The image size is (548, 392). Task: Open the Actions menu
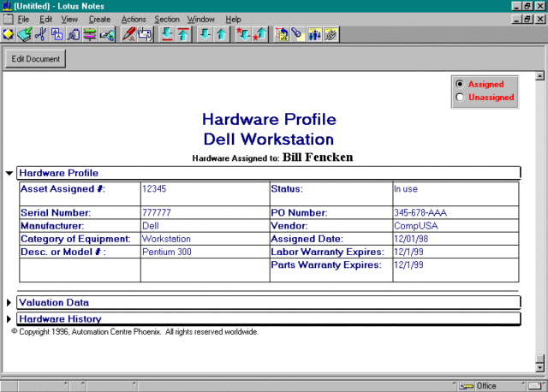(134, 19)
